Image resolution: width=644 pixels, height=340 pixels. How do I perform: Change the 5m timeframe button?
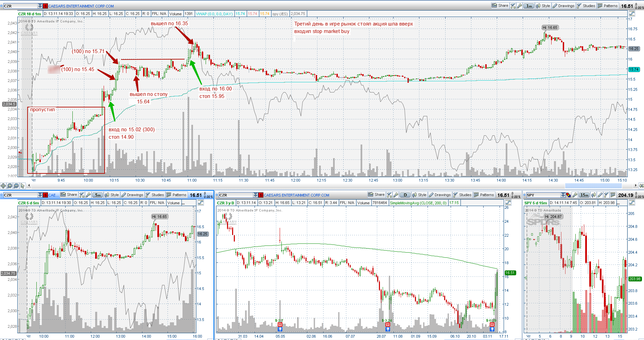(x=98, y=195)
